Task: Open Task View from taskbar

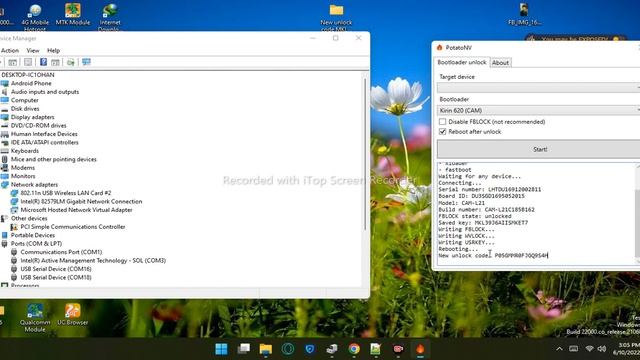Action: pyautogui.click(x=244, y=349)
